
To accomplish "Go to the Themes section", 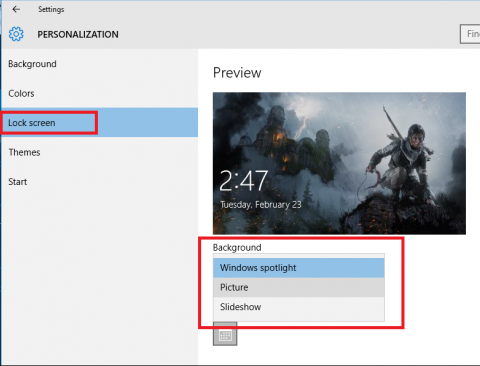I will pyautogui.click(x=99, y=152).
